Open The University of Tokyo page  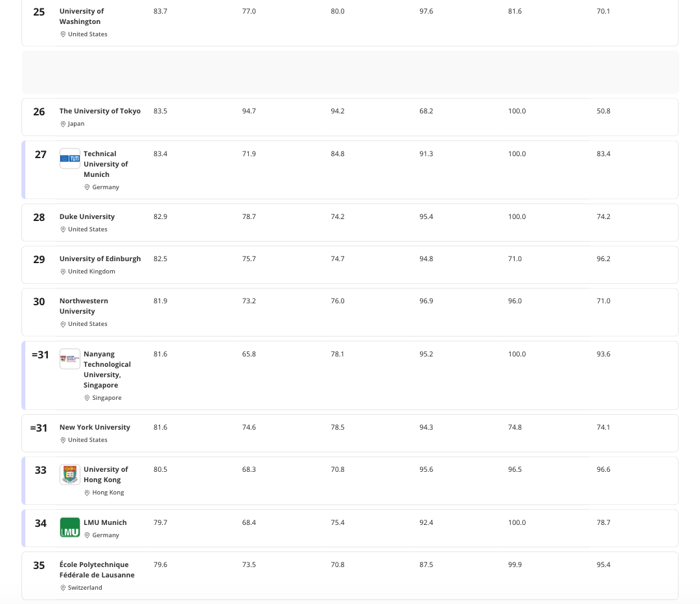point(100,111)
